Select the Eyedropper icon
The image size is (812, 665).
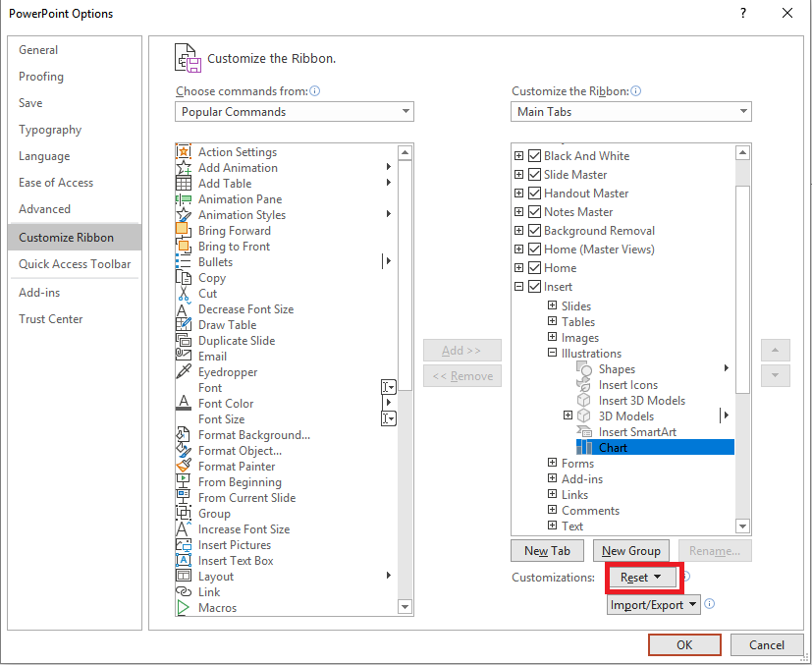tap(184, 372)
